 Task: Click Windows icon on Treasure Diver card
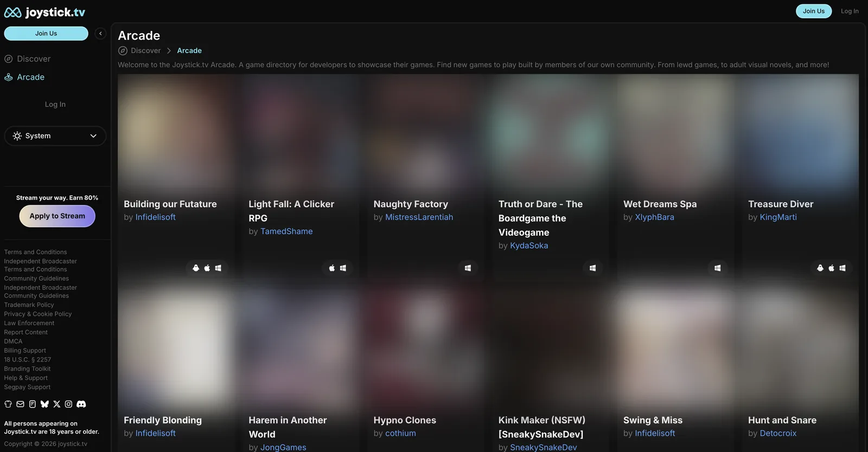coord(843,268)
